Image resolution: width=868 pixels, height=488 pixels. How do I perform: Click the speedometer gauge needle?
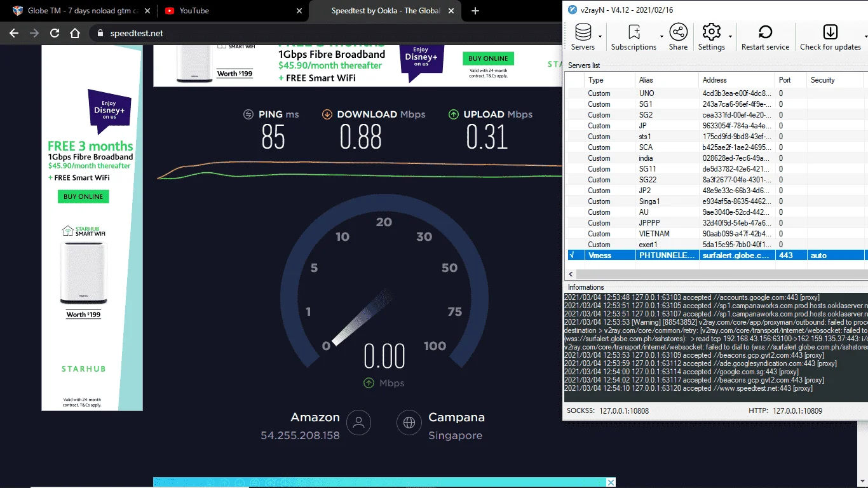(x=362, y=317)
